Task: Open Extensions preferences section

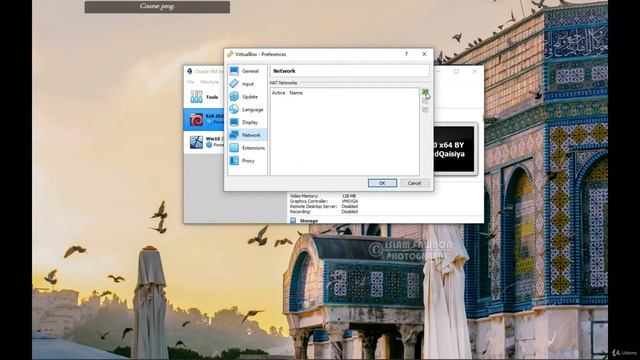Action: click(247, 148)
